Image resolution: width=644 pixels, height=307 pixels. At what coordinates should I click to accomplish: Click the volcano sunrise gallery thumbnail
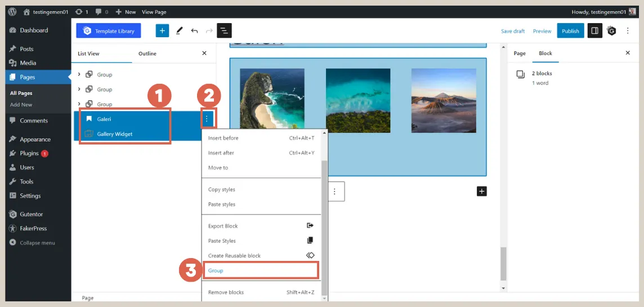pyautogui.click(x=444, y=101)
